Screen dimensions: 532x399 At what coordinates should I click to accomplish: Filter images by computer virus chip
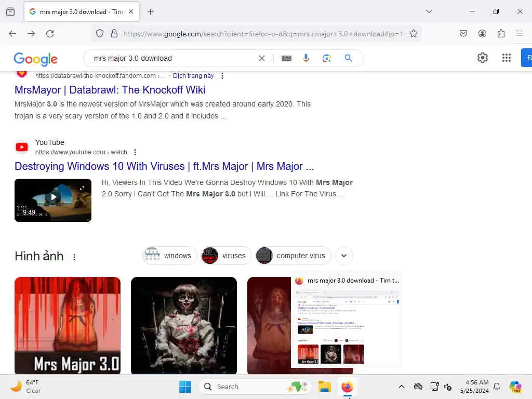(x=293, y=256)
